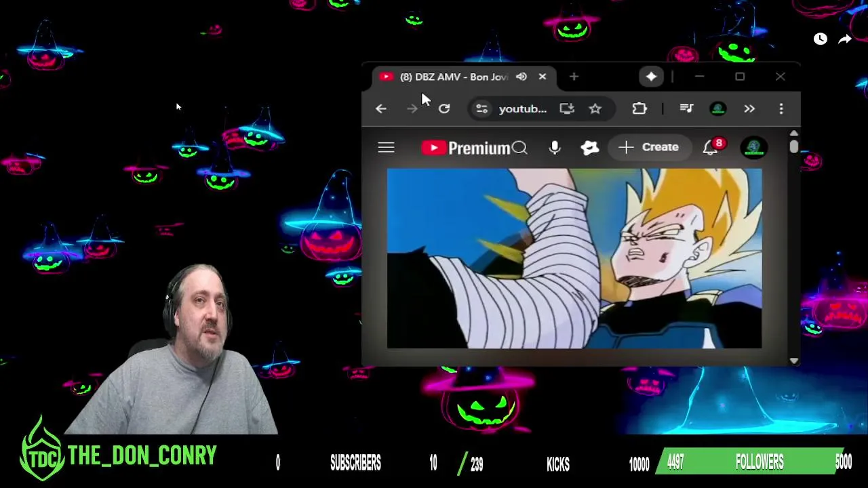
Task: Click the page scroll-down arrow
Action: click(793, 361)
